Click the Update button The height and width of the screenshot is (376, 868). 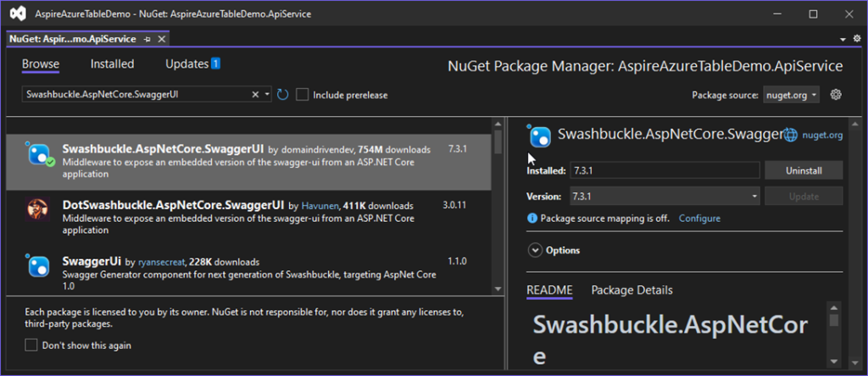point(804,196)
